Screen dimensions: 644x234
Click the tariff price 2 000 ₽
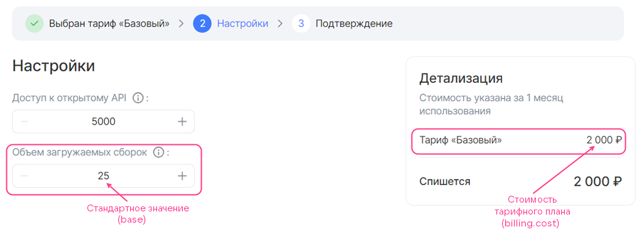tap(604, 140)
